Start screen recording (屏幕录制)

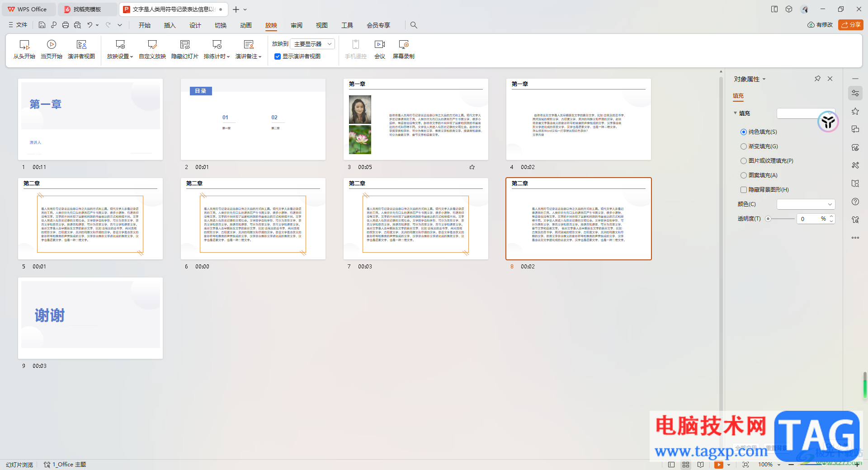click(x=404, y=49)
